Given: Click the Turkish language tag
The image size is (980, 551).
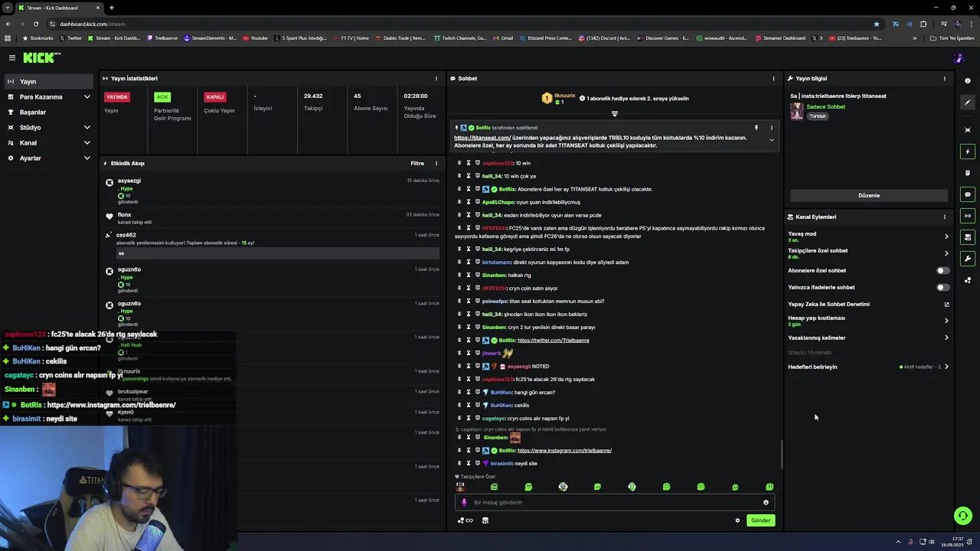Looking at the screenshot, I should pos(818,116).
